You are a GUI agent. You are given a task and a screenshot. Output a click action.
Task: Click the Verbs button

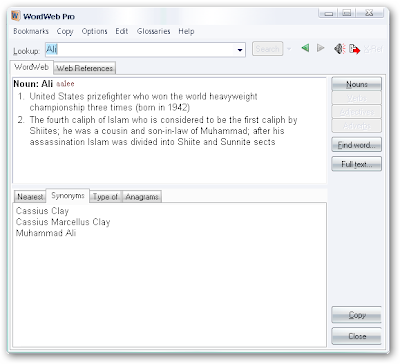[x=356, y=98]
